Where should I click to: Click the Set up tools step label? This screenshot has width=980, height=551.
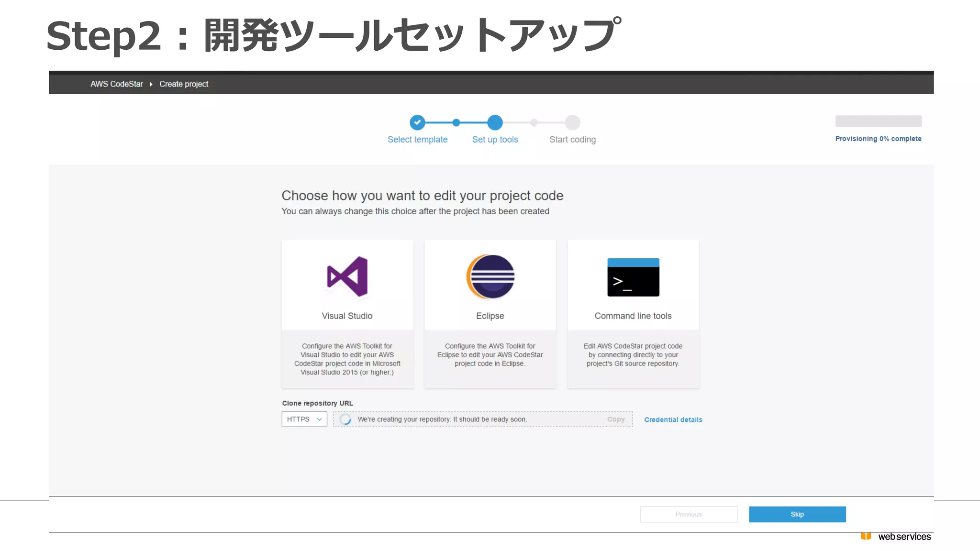(495, 139)
